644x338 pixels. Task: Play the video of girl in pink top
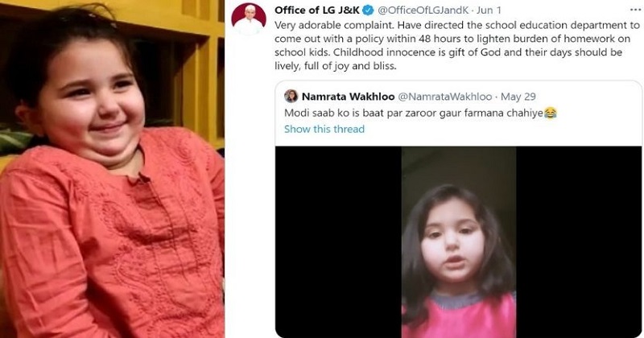459,242
